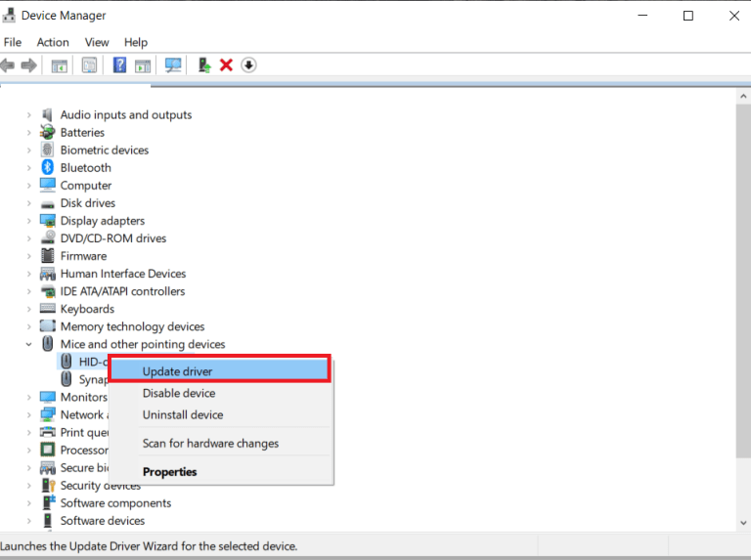Open the blue question mark help icon
751x560 pixels.
pos(119,65)
